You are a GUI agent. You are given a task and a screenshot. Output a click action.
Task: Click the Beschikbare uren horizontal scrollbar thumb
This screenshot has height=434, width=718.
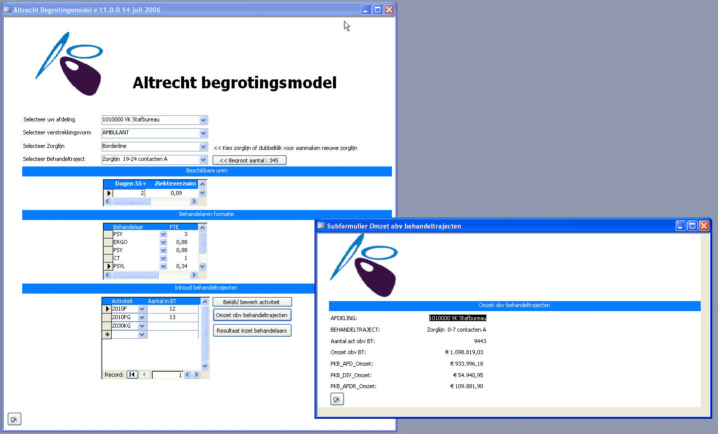131,201
